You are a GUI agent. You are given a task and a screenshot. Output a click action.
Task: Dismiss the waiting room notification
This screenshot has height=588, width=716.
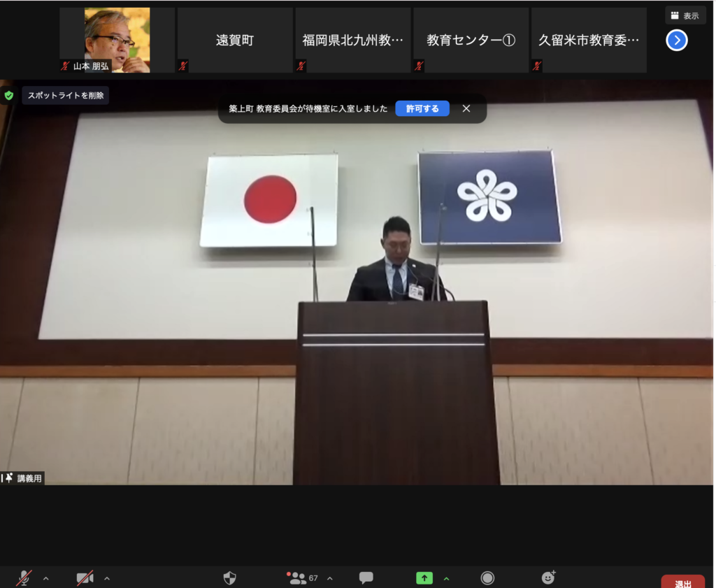click(466, 108)
